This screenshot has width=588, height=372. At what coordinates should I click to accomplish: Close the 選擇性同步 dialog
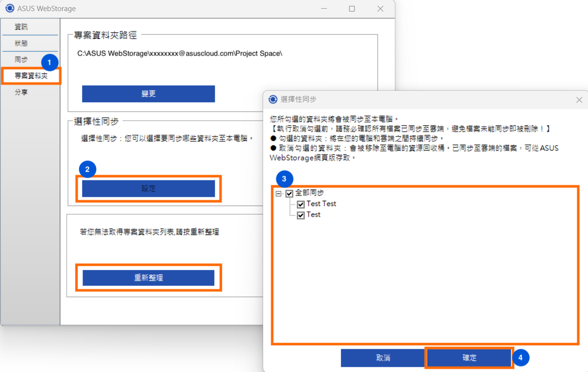point(579,99)
